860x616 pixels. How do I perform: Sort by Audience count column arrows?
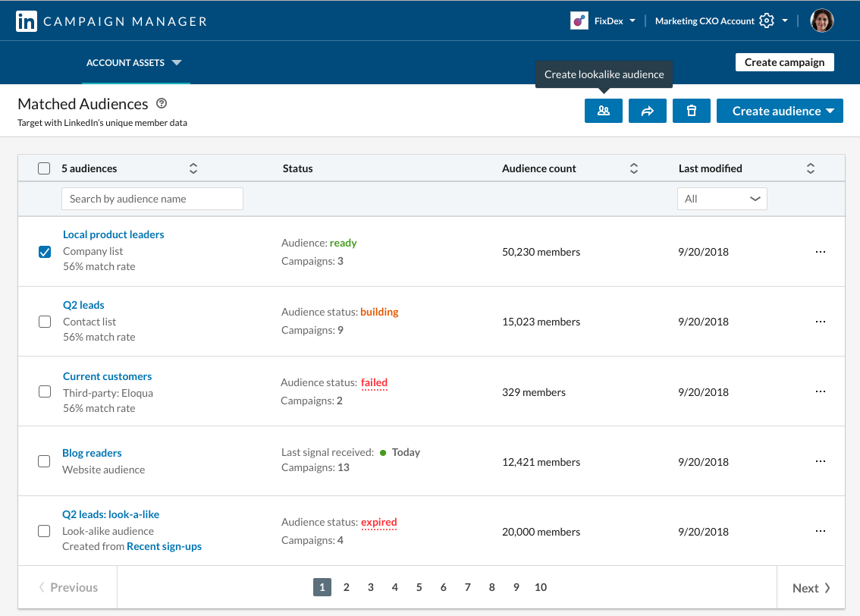pyautogui.click(x=634, y=168)
